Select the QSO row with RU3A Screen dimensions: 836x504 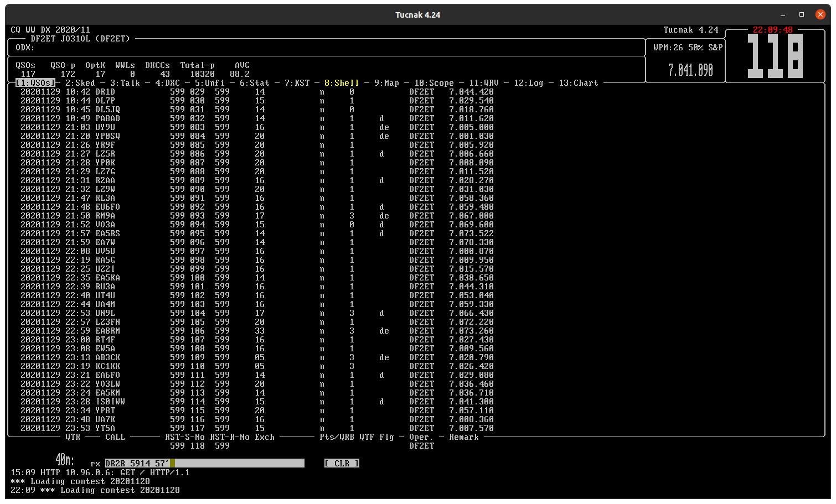(x=257, y=287)
